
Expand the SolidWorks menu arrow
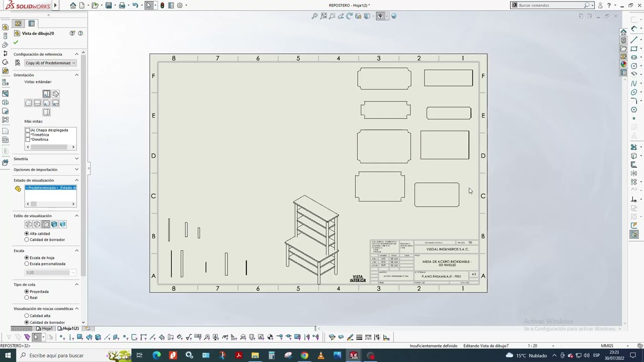(x=55, y=6)
